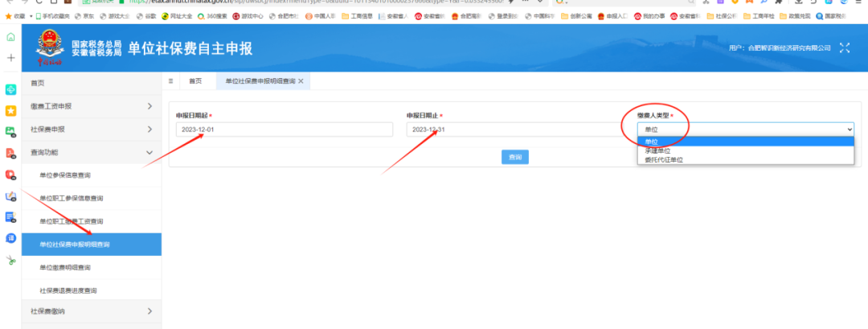Open the 申报入口 bookmark
868x329 pixels.
coord(612,16)
